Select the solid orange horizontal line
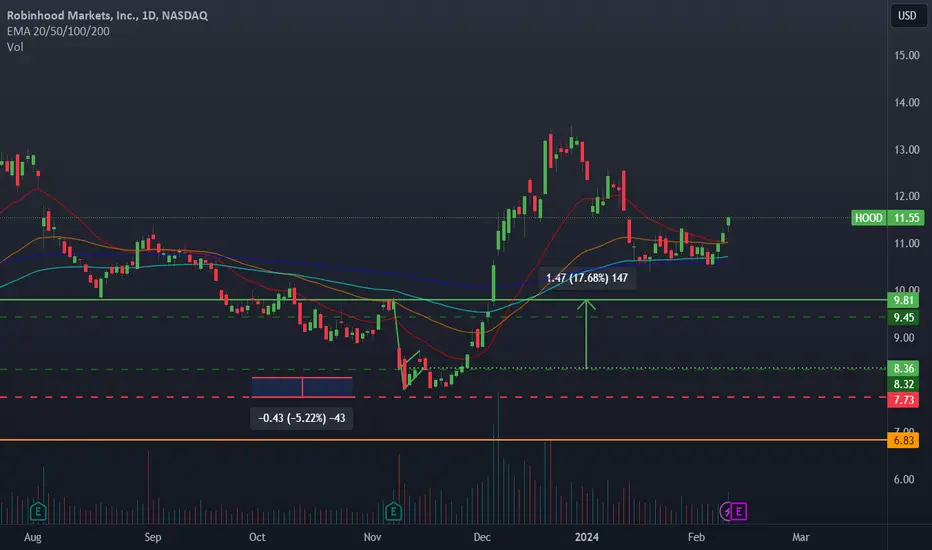Image resolution: width=932 pixels, height=550 pixels. (443, 440)
